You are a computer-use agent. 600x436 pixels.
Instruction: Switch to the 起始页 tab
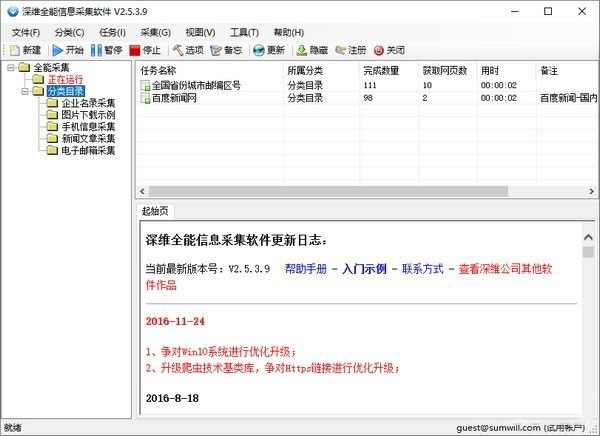[x=155, y=211]
